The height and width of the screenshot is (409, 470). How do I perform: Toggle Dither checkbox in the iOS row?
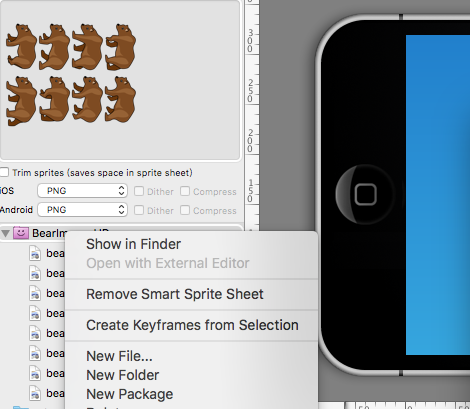point(139,191)
